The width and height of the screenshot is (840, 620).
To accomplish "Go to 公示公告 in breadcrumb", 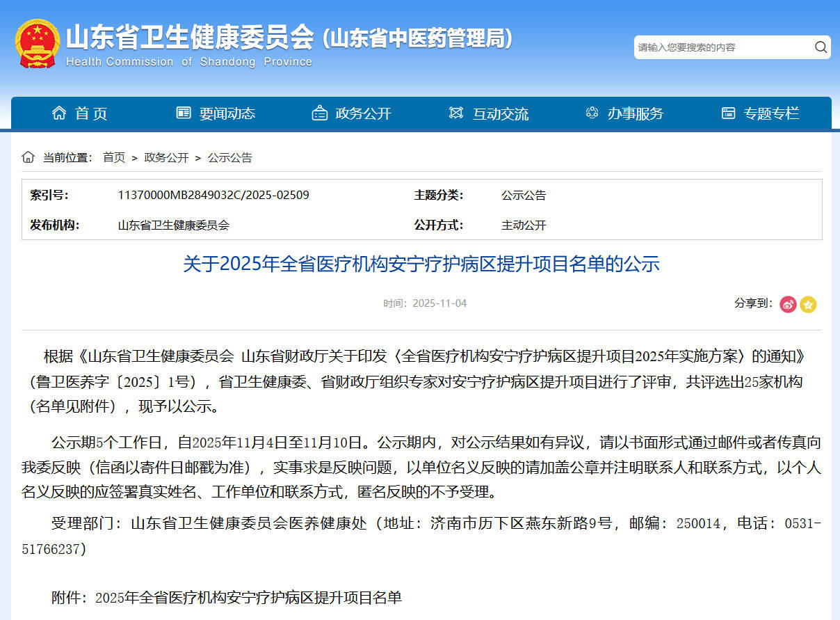I will 229,158.
